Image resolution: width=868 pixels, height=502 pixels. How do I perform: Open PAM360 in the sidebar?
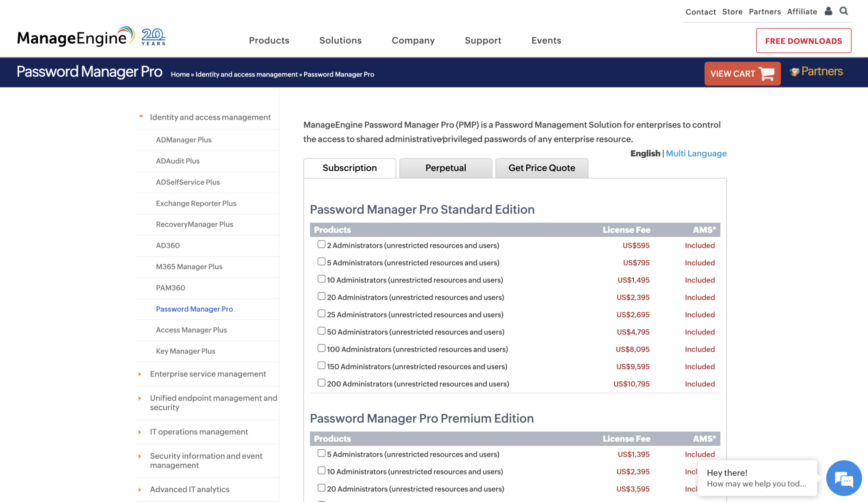170,288
